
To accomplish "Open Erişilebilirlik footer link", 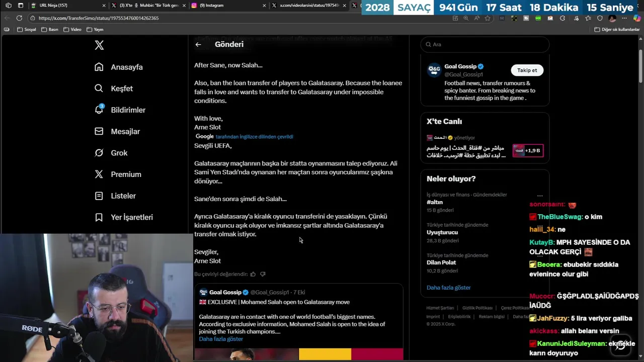I will coord(459,317).
